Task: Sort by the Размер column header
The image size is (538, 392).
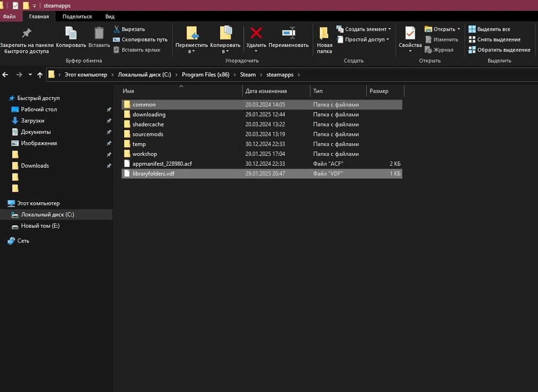Action: pyautogui.click(x=385, y=91)
